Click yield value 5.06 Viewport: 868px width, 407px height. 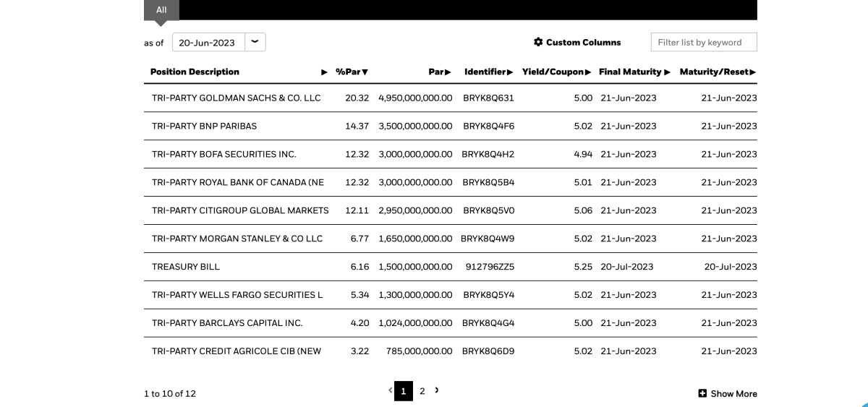pyautogui.click(x=583, y=210)
